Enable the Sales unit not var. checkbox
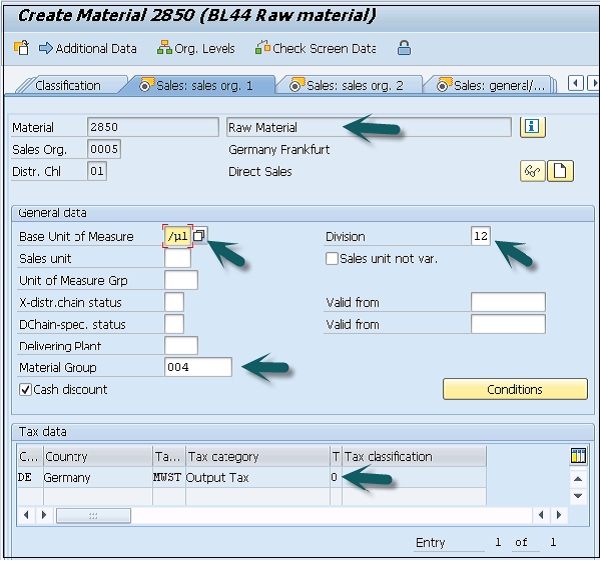Image resolution: width=600 pixels, height=561 pixels. (332, 259)
